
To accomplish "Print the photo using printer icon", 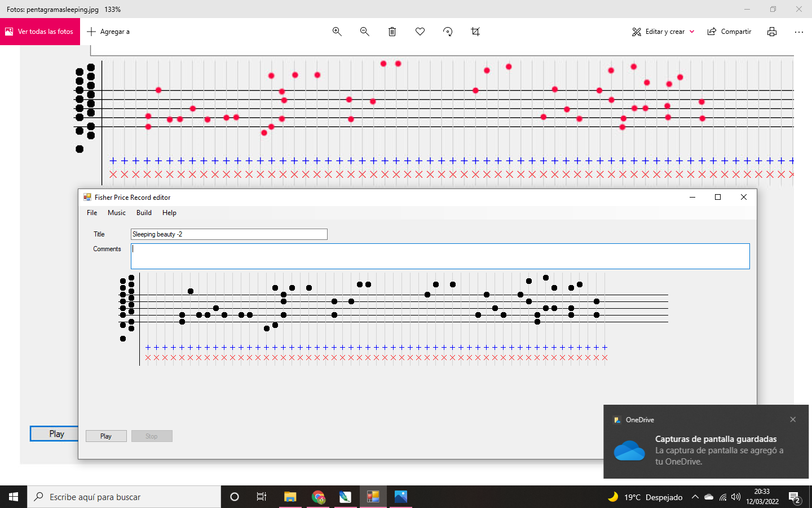I will 772,32.
